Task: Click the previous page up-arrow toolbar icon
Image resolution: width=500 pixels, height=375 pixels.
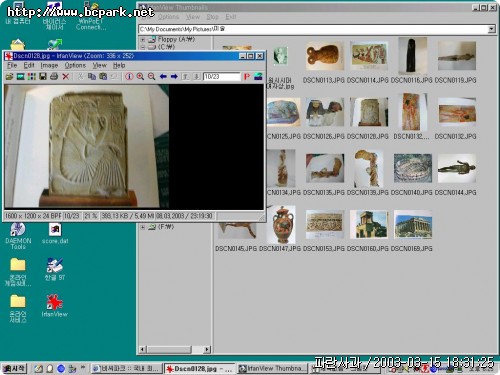Action: point(186,77)
